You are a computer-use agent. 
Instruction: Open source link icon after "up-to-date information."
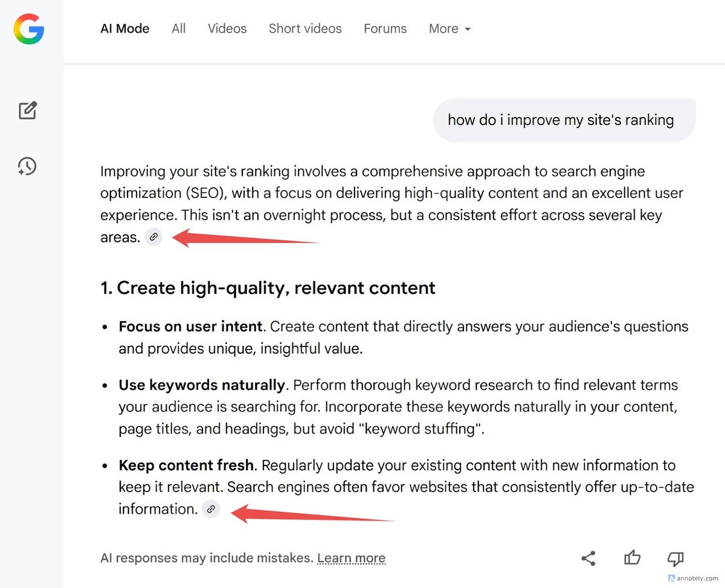[x=211, y=509]
